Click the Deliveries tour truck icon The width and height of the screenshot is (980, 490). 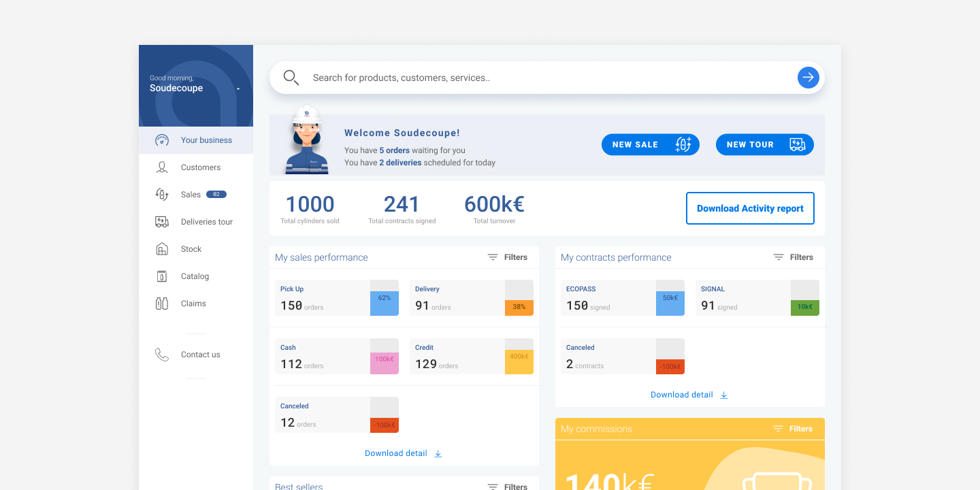coord(162,222)
